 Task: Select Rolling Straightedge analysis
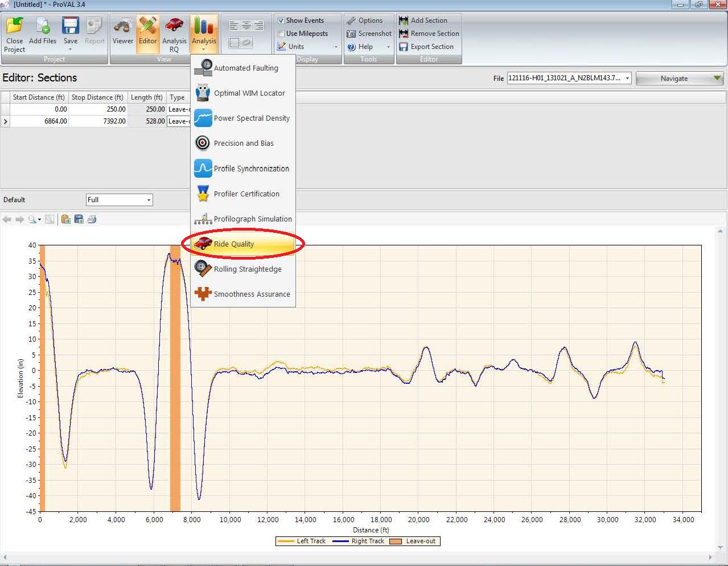243,269
